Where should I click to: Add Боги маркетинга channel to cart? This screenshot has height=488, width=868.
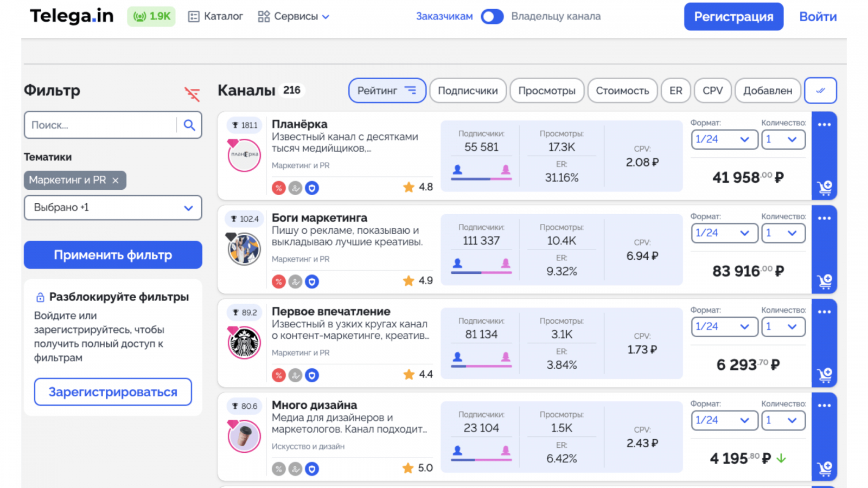pyautogui.click(x=825, y=281)
